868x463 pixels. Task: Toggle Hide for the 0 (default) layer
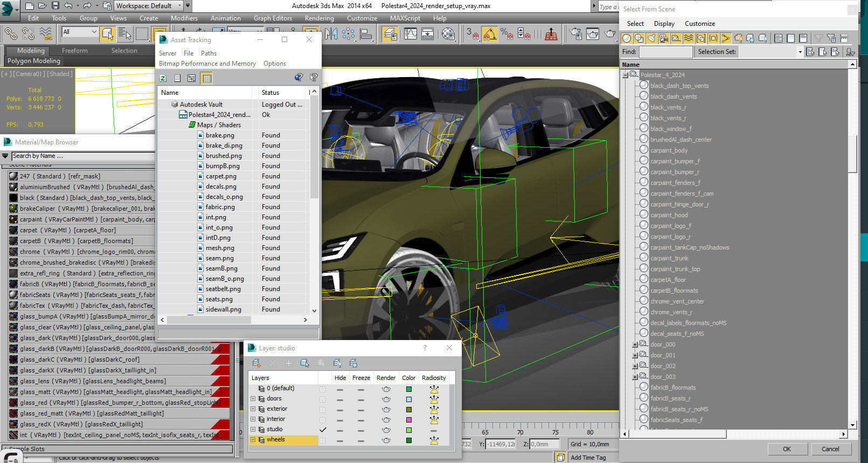pos(340,389)
